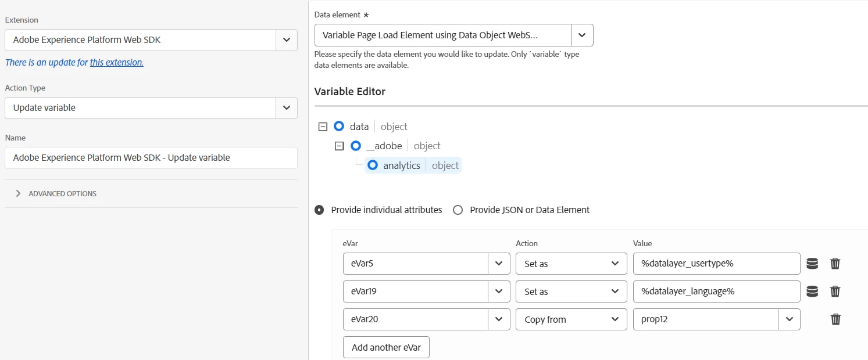Open data element picker for eVar19 value
This screenshot has height=360, width=868.
812,291
